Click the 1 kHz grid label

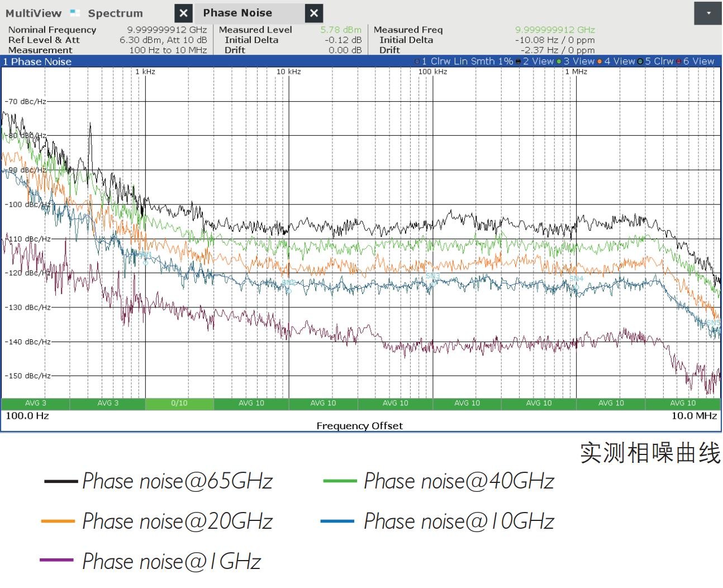tap(145, 72)
